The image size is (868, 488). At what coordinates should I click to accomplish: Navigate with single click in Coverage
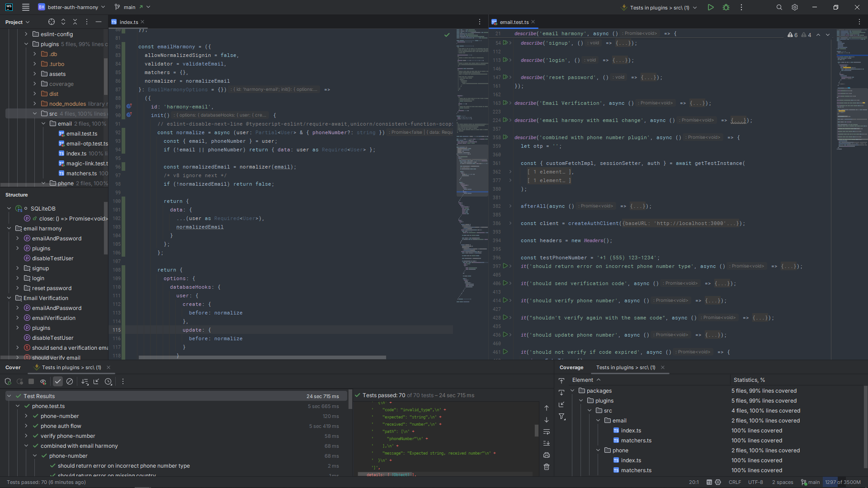tap(561, 404)
